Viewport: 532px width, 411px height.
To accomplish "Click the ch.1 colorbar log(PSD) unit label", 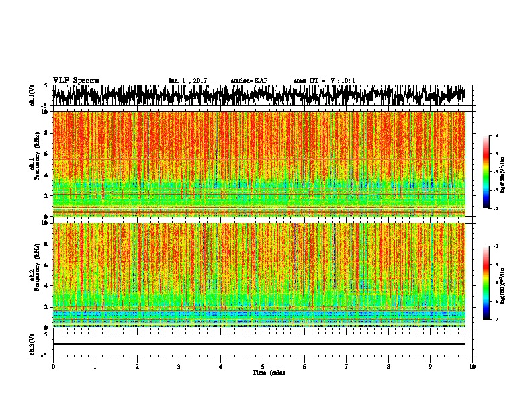I will coord(503,175).
